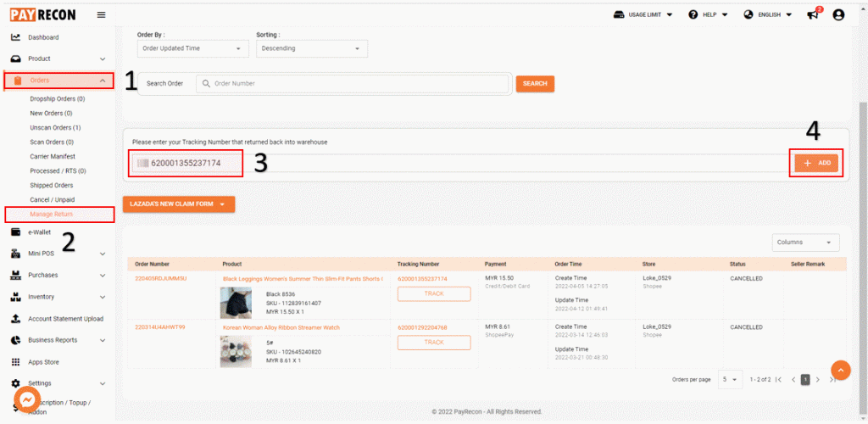Open the Lazada's New Claim Form dropdown

[179, 204]
